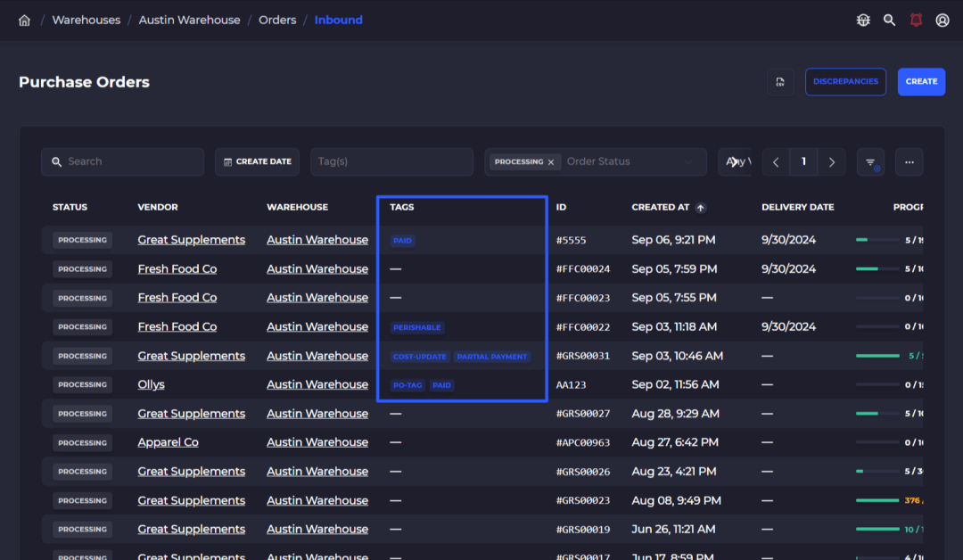Image resolution: width=963 pixels, height=560 pixels.
Task: Click the COST-UPDATE tag
Action: (419, 357)
